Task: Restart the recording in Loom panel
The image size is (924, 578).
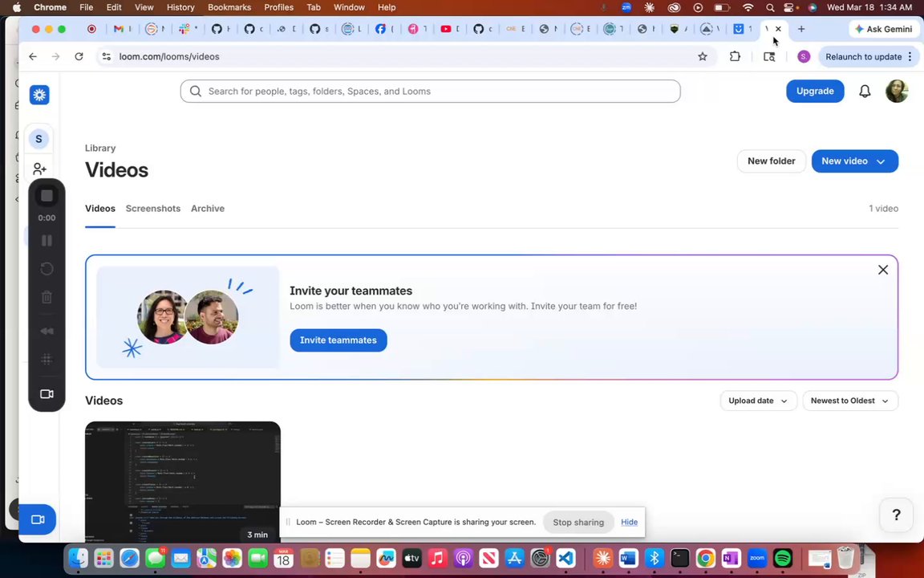Action: point(47,269)
